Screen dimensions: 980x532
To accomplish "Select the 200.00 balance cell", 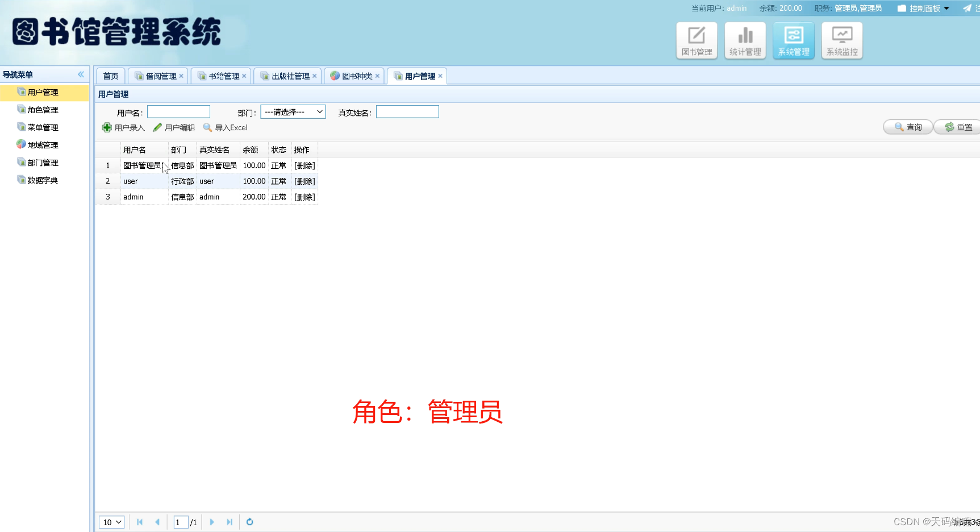I will [x=254, y=197].
